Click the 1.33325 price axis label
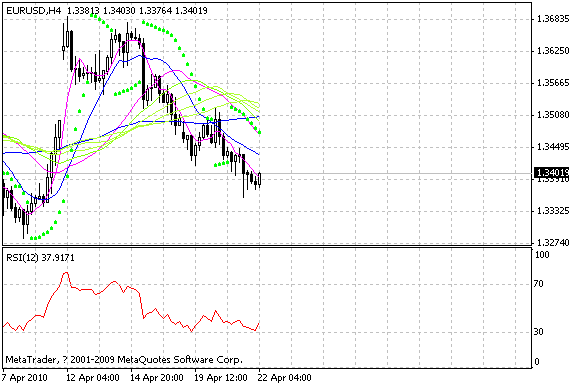This screenshot has height=385, width=569. [552, 211]
